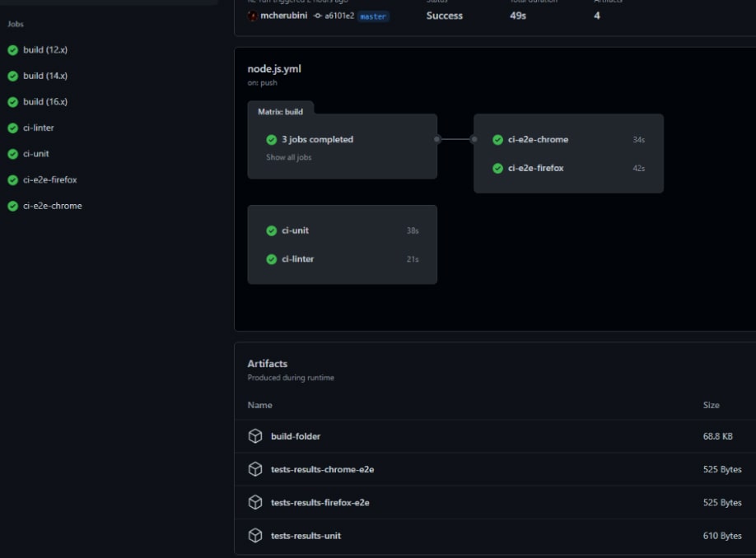Open ci-e2e-chrome job node in workflow graph

(538, 140)
